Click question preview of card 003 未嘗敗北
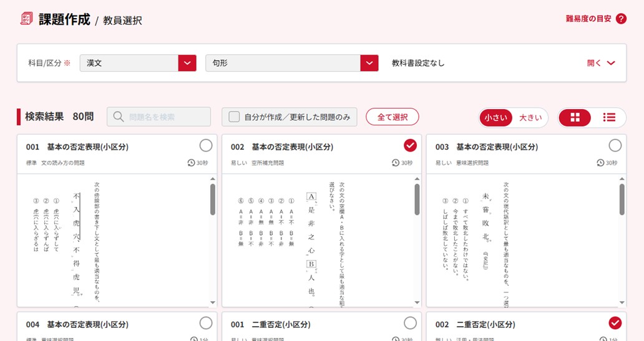 [x=522, y=241]
